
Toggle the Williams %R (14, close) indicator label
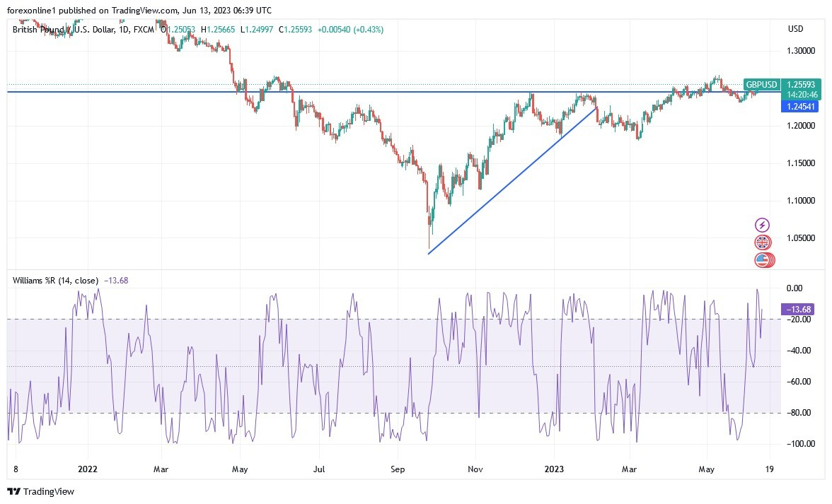click(55, 281)
